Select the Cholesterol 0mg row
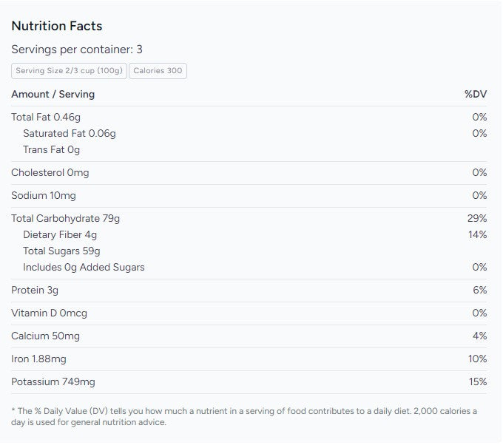503x448 pixels. click(x=50, y=172)
